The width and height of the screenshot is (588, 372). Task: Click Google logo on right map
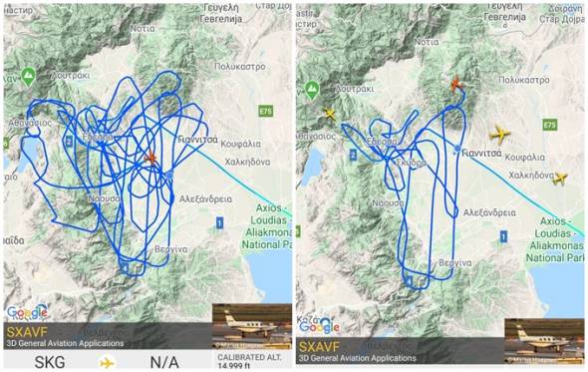tap(319, 326)
